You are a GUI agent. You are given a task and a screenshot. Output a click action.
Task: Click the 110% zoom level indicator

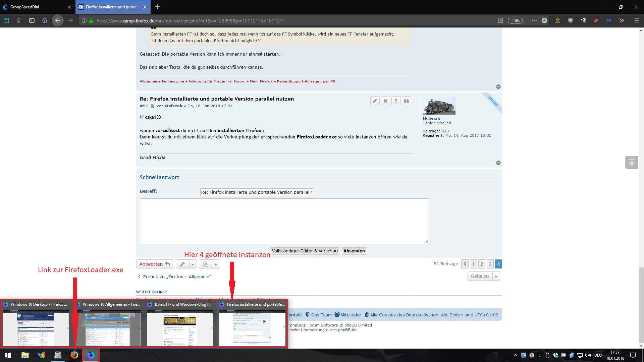click(x=515, y=20)
